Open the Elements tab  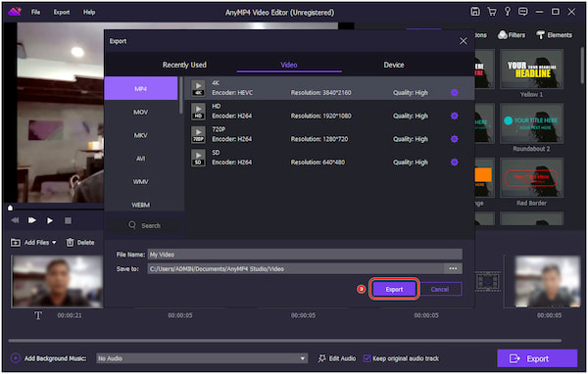click(555, 35)
